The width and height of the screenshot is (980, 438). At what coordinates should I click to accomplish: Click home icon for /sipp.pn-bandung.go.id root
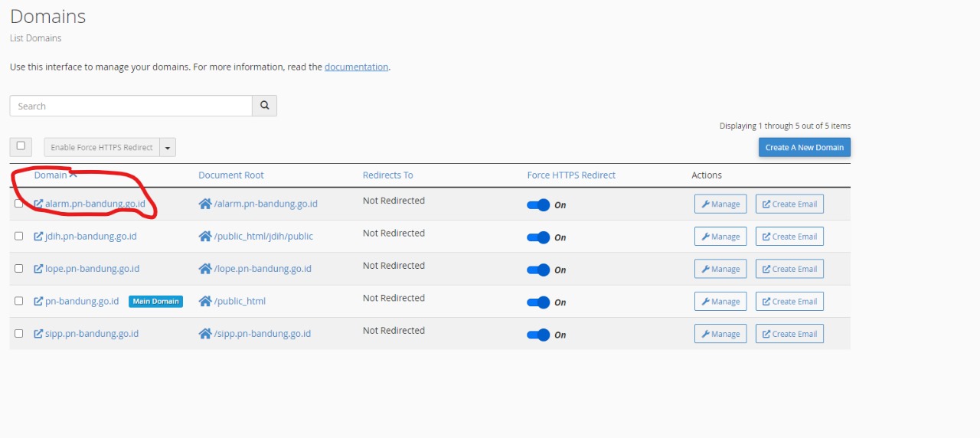pos(204,334)
